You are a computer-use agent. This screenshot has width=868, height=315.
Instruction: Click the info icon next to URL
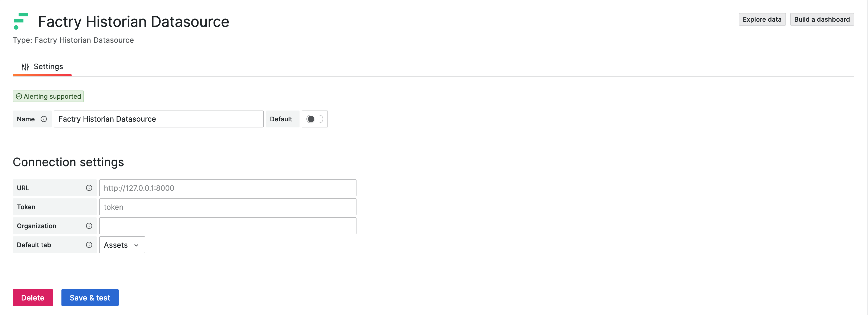[89, 187]
